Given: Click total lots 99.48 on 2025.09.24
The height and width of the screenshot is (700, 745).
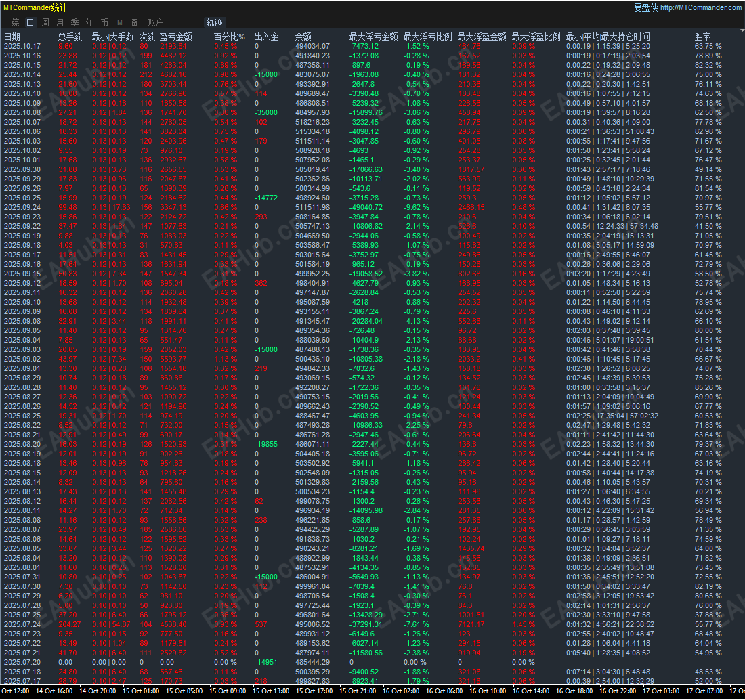Looking at the screenshot, I should tap(68, 208).
